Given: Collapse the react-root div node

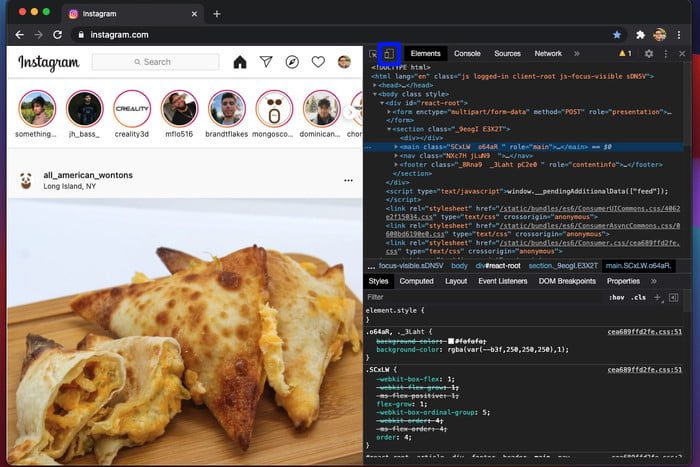Looking at the screenshot, I should 382,103.
